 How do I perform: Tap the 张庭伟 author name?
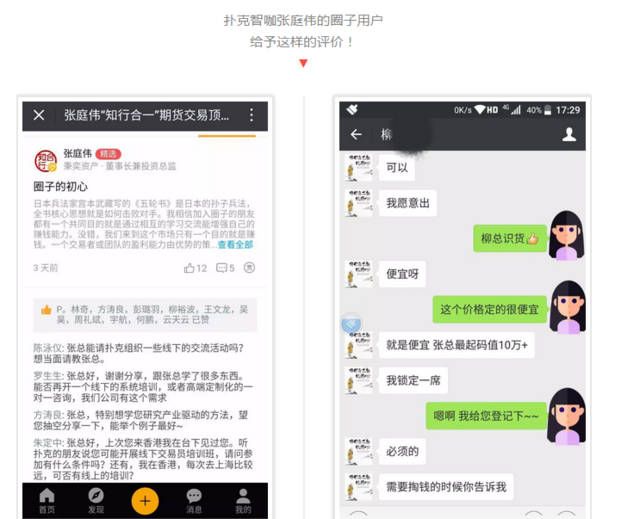[78, 153]
